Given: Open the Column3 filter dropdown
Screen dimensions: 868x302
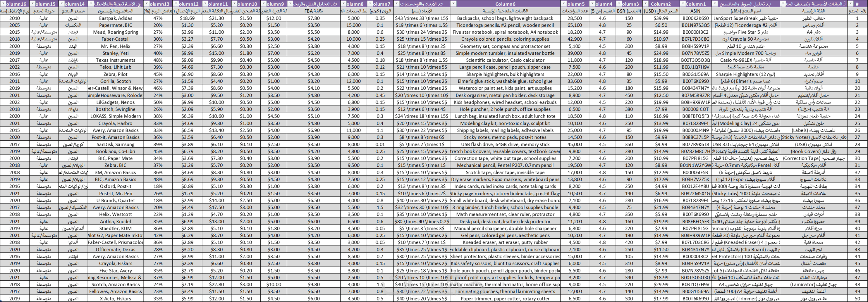Looking at the screenshot, I should click(619, 4).
